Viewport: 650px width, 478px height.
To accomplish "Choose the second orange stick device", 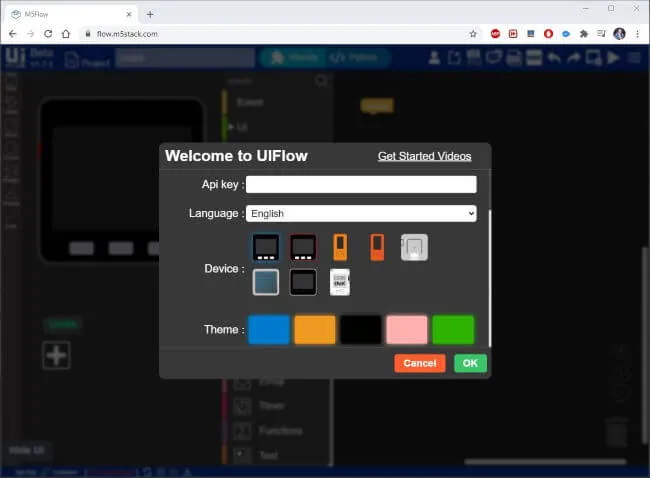I will 377,247.
